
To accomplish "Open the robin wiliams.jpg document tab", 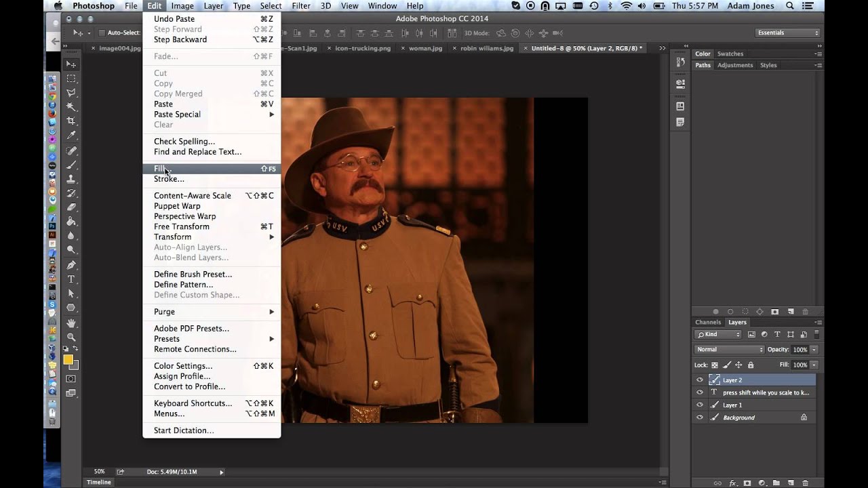I will 487,49.
